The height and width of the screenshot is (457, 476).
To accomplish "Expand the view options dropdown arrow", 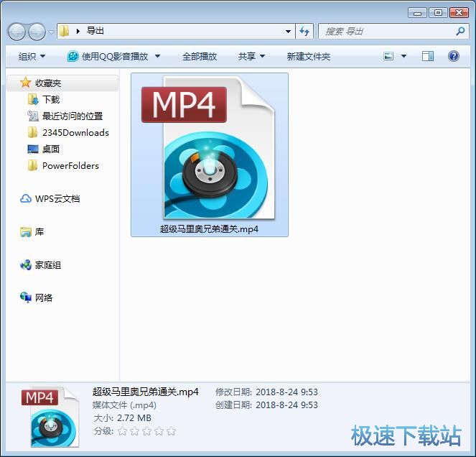I will (403, 56).
